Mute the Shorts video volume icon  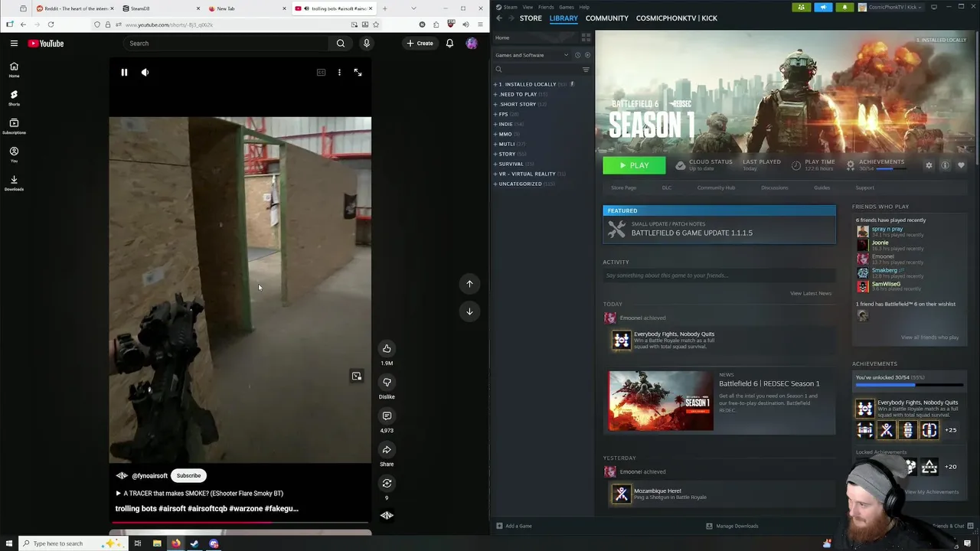tap(145, 73)
